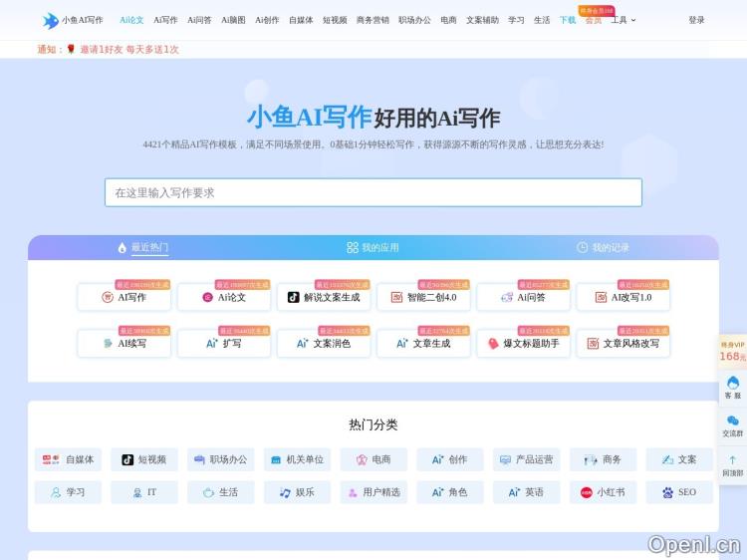The width and height of the screenshot is (747, 560).
Task: Open the 英语 category button
Action: pos(527,492)
